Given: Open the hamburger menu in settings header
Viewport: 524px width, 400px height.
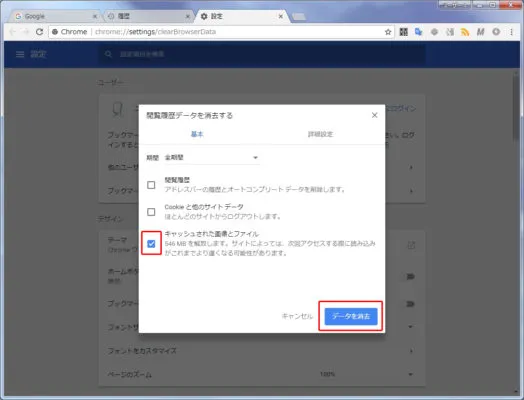Looking at the screenshot, I should click(x=20, y=54).
